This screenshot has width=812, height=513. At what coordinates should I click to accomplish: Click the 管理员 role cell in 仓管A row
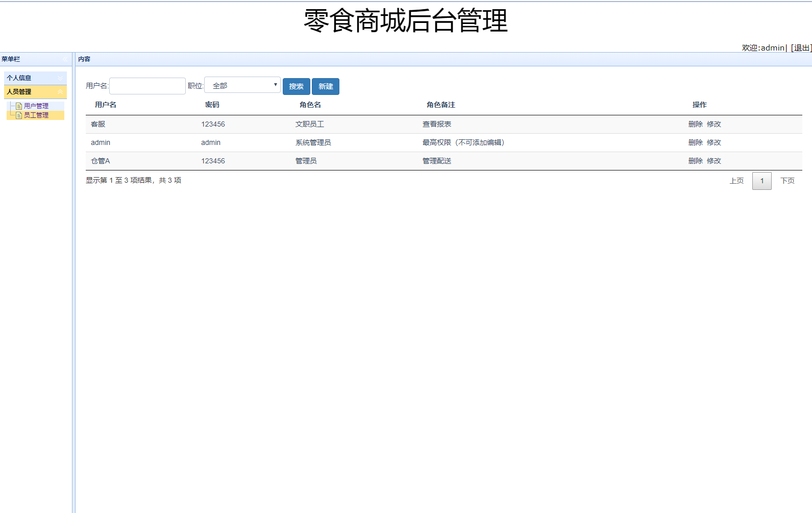tap(306, 161)
